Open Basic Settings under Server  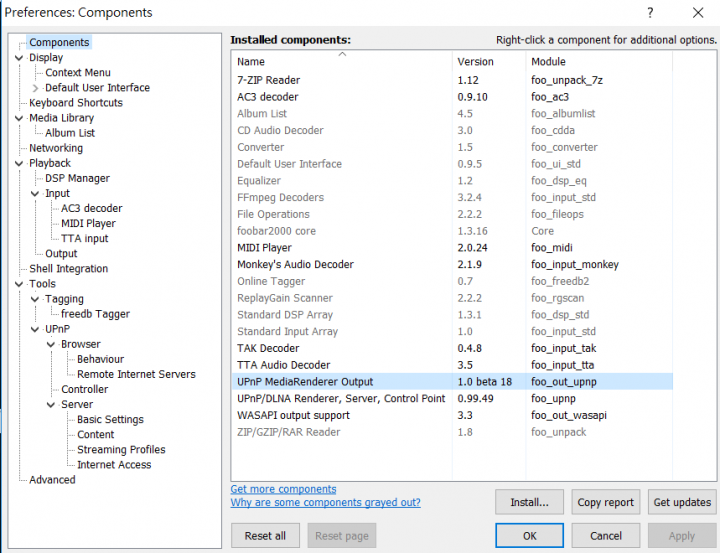[110, 420]
